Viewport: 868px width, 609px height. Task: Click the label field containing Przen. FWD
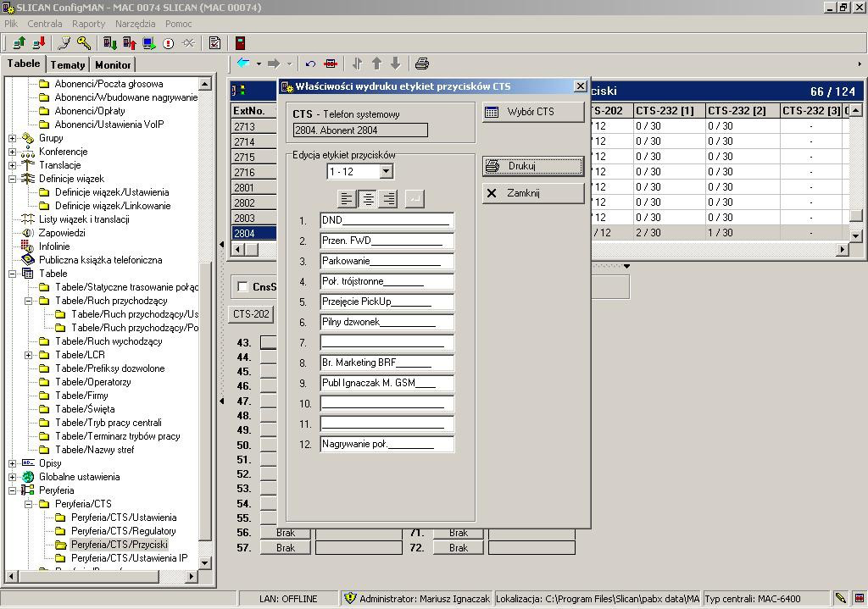(387, 241)
